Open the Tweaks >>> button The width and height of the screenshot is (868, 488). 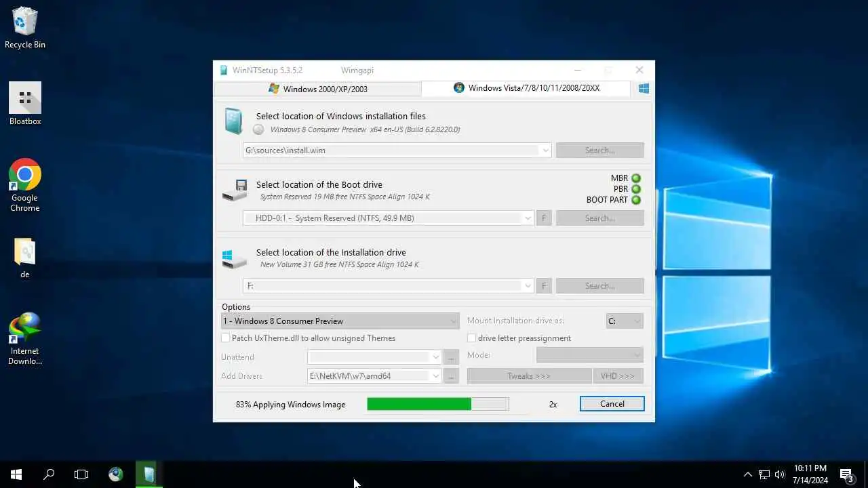(x=529, y=376)
